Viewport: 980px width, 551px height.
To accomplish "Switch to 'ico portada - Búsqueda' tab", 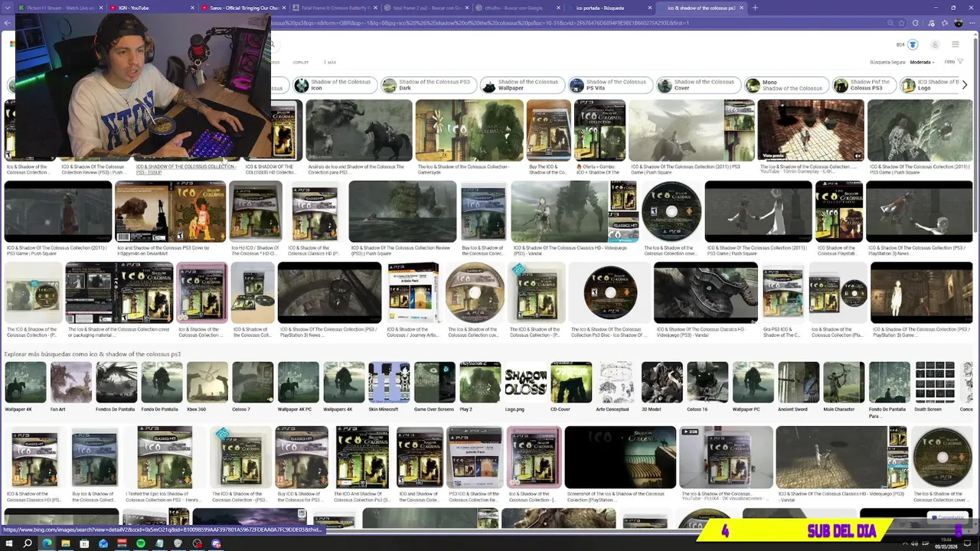I will 609,8.
